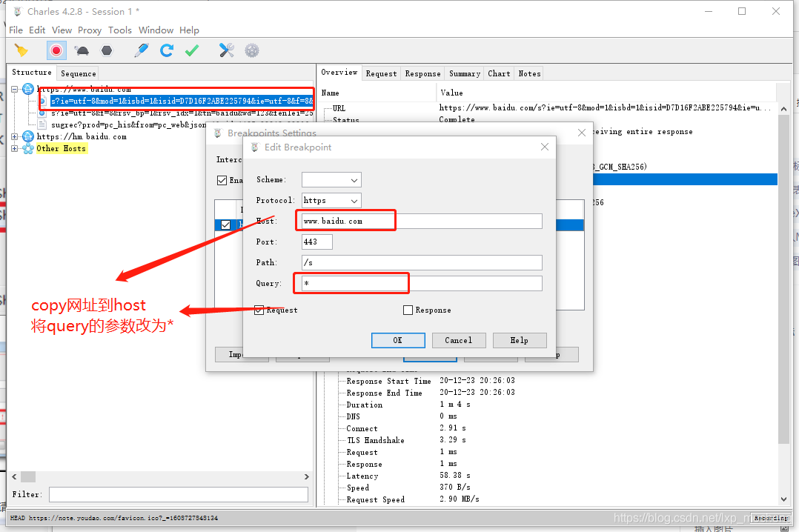Open the Tools menu

(120, 30)
